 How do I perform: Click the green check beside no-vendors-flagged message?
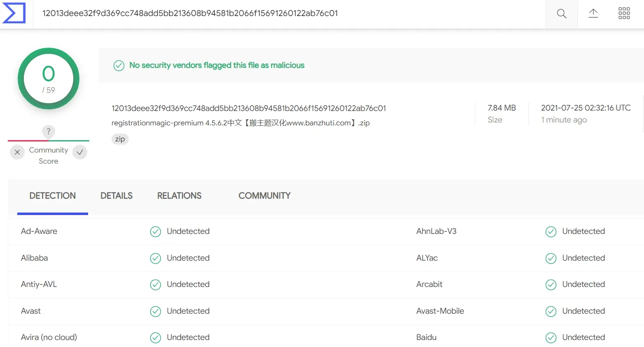119,66
